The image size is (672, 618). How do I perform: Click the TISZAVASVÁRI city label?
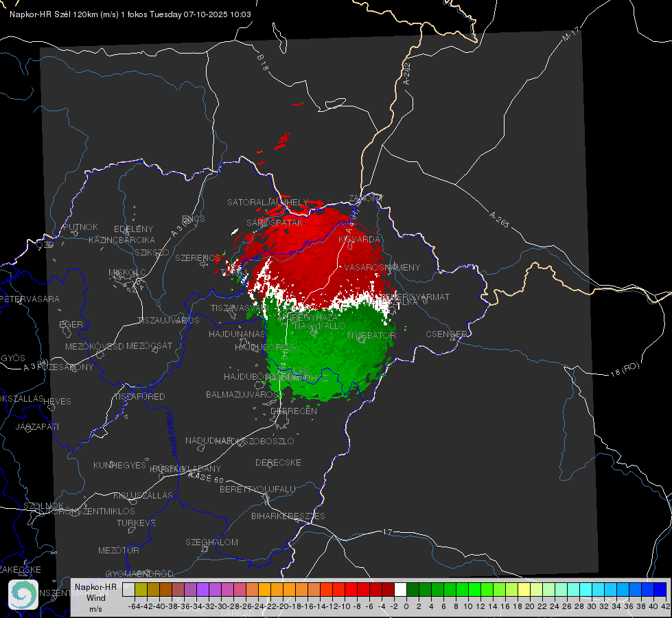click(240, 308)
